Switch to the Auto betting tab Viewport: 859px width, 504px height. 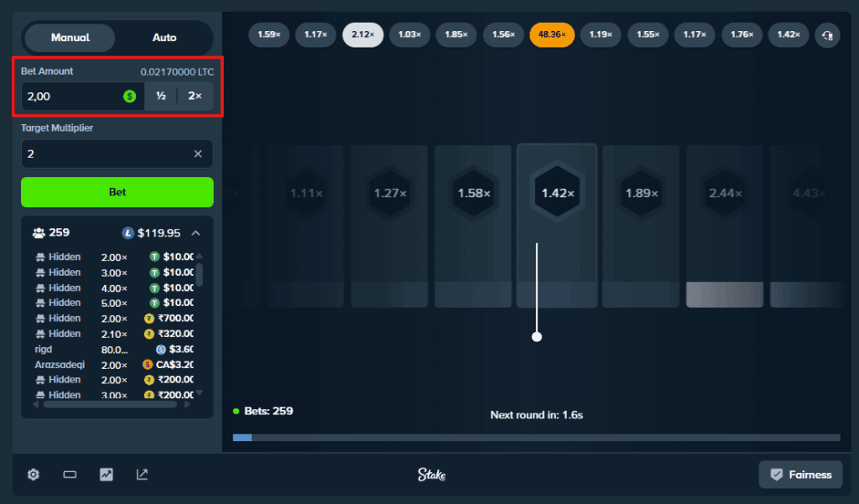pyautogui.click(x=164, y=37)
